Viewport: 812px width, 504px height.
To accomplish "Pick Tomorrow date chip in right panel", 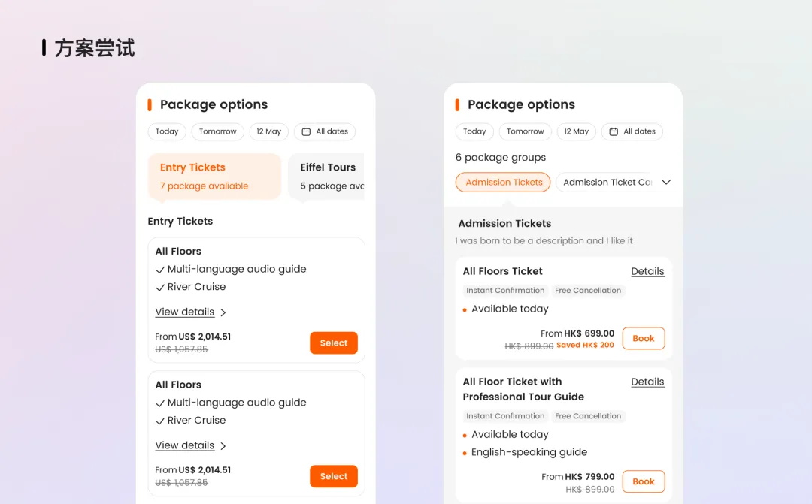I will pos(526,131).
